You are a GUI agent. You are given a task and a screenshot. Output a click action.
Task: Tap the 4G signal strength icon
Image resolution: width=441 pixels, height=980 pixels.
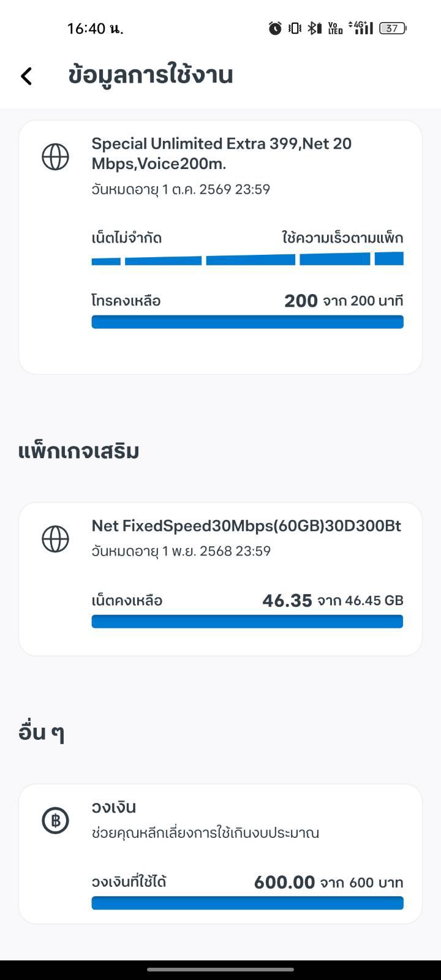coord(361,28)
